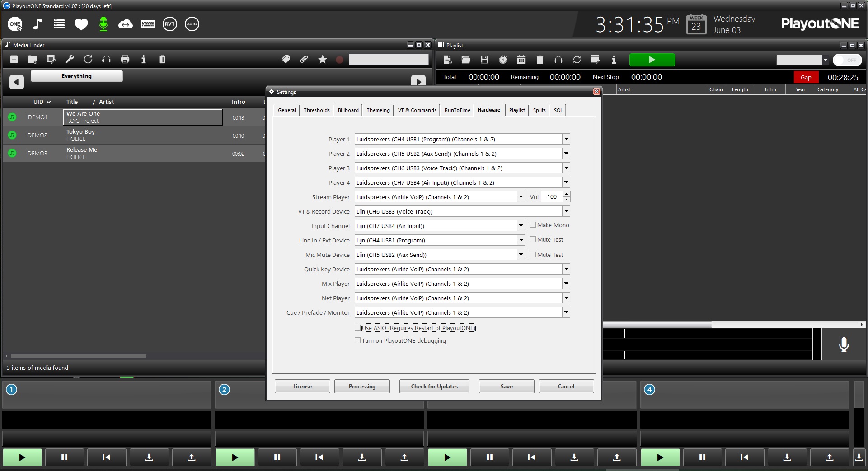Click the printer icon in Media Finder

(x=125, y=59)
